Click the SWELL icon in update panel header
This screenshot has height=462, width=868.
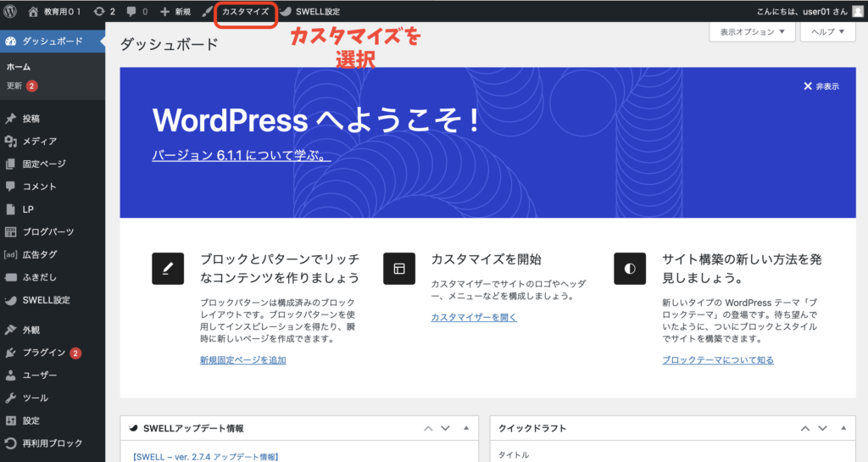[133, 428]
